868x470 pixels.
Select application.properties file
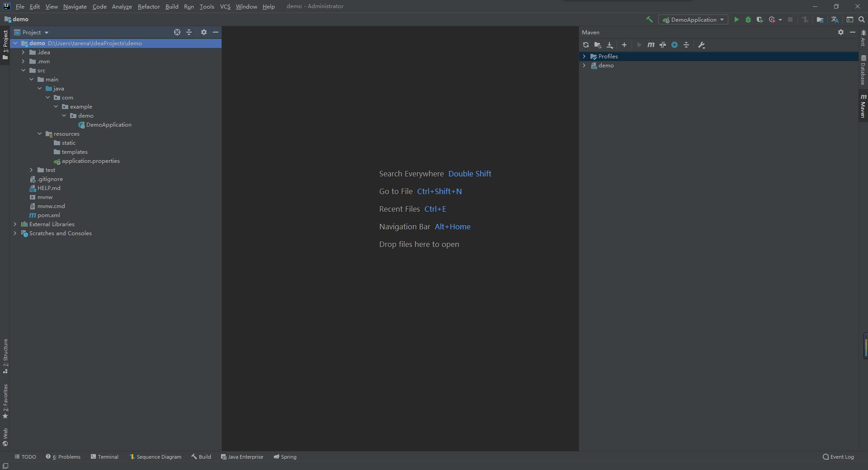(x=86, y=161)
